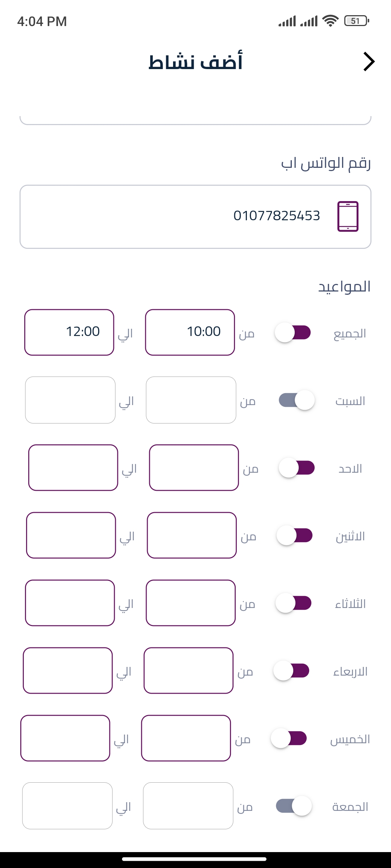This screenshot has width=391, height=868.
Task: Enable the الجمعة (Friday) switch
Action: point(294,806)
